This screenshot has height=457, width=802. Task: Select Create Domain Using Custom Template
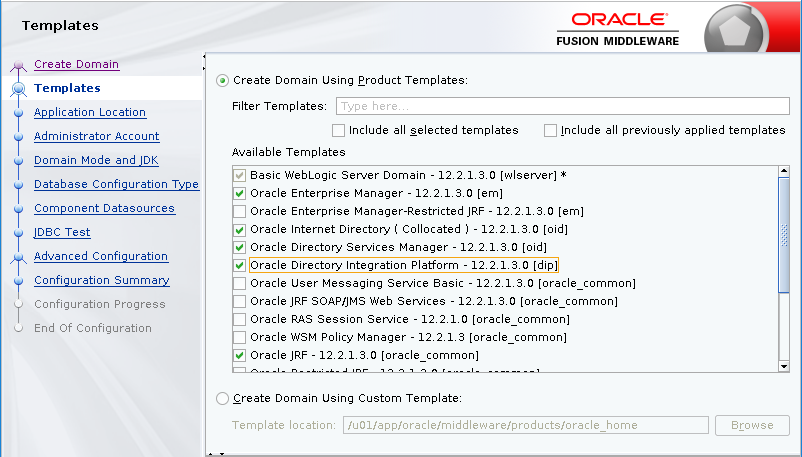pyautogui.click(x=223, y=399)
